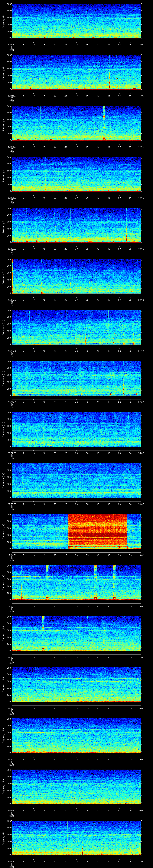This screenshot has height=868, width=153.
Task: Click the 16:00 end time label
Action: click(141, 96)
